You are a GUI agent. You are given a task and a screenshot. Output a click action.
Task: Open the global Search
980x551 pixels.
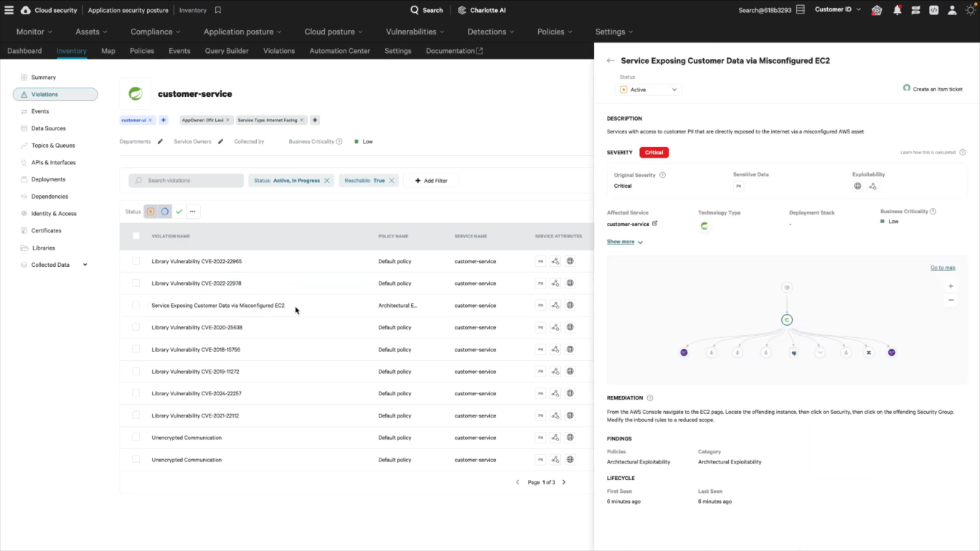coord(427,10)
